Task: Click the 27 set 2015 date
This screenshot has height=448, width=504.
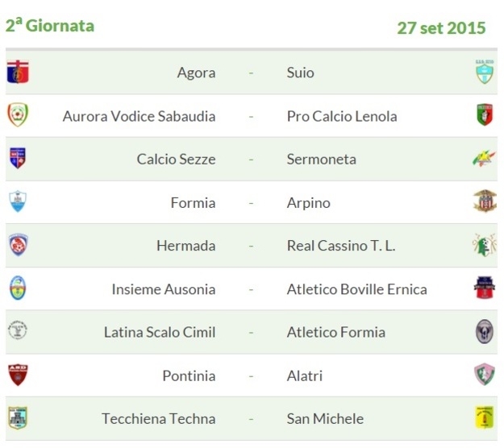Action: tap(441, 28)
